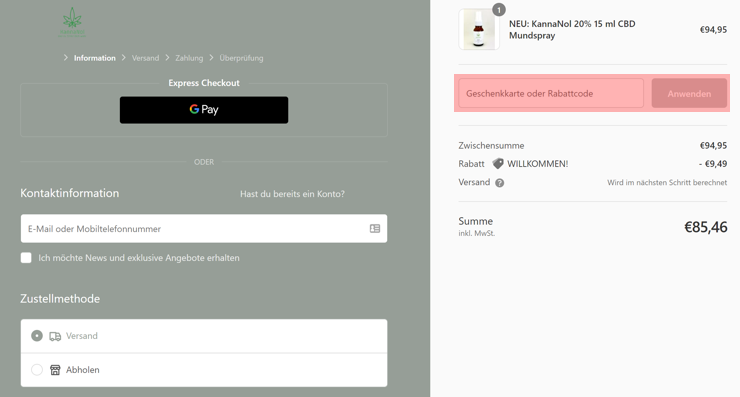Click the truck icon next to Versand
The image size is (740, 397).
pos(55,336)
